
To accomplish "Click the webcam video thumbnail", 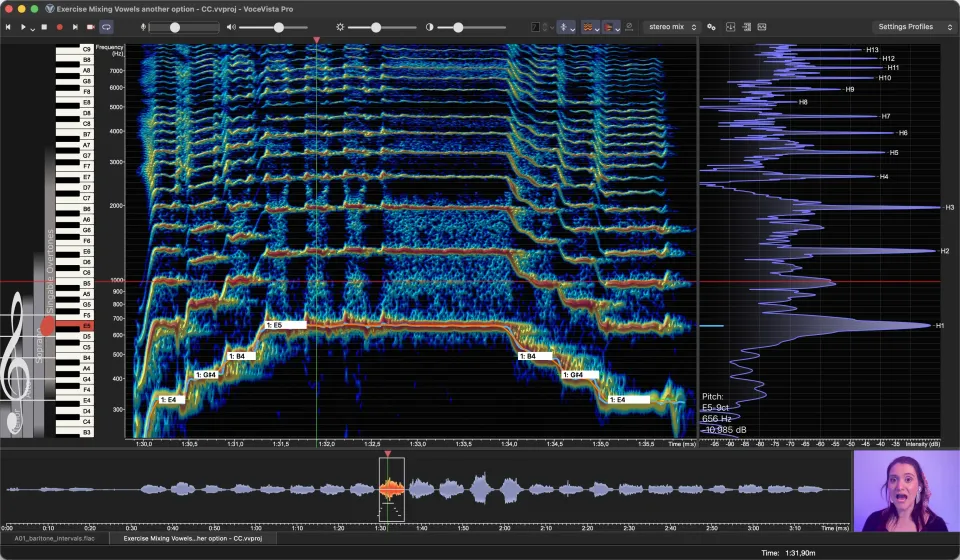I will pyautogui.click(x=906, y=491).
